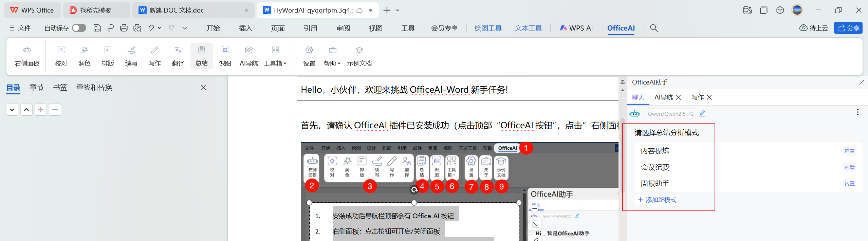Click the search magnifier in the ribbon tabs

(x=654, y=28)
